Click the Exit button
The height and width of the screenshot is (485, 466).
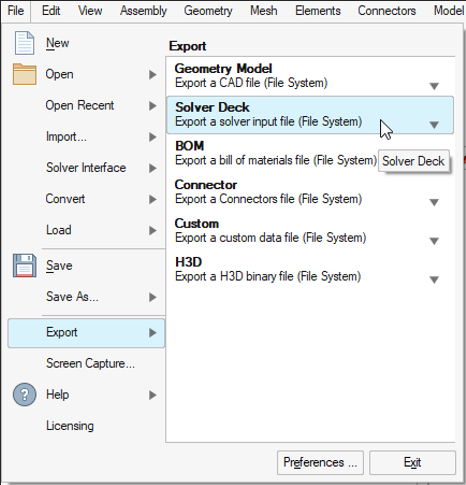pyautogui.click(x=412, y=463)
